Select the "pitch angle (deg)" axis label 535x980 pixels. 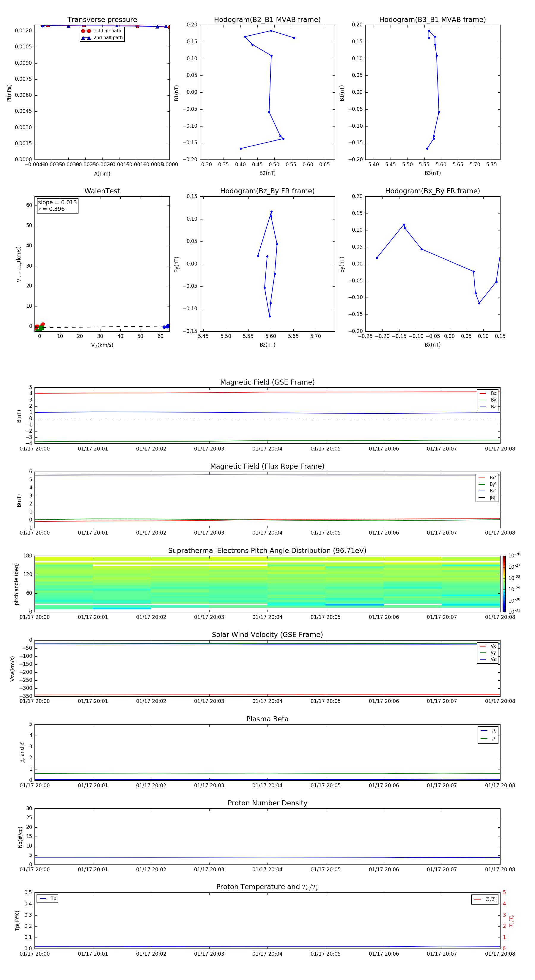[x=16, y=584]
